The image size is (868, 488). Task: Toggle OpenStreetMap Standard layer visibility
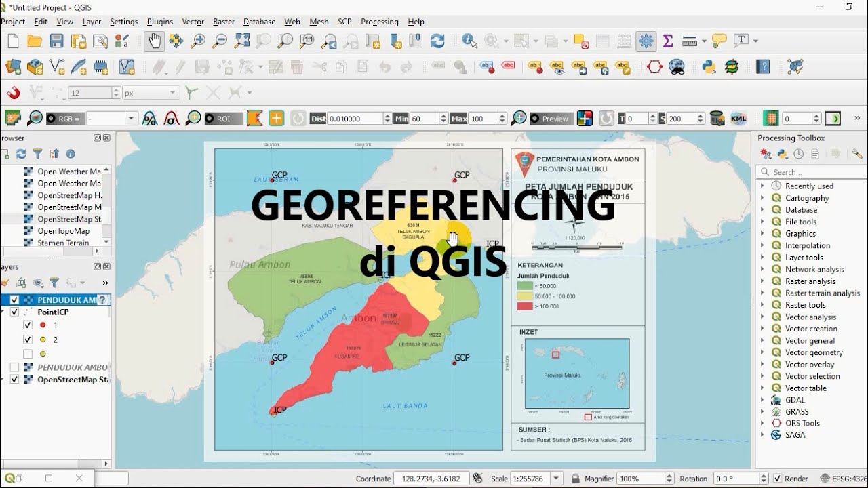[x=14, y=380]
